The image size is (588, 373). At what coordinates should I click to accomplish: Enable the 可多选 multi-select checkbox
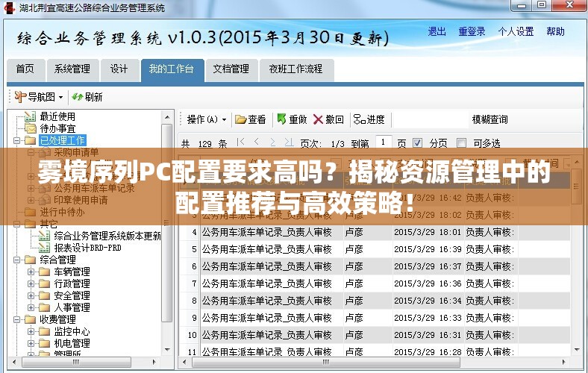point(461,142)
